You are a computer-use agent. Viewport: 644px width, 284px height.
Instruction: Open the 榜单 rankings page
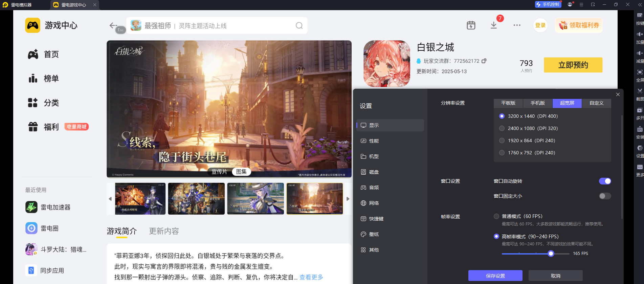(x=43, y=79)
